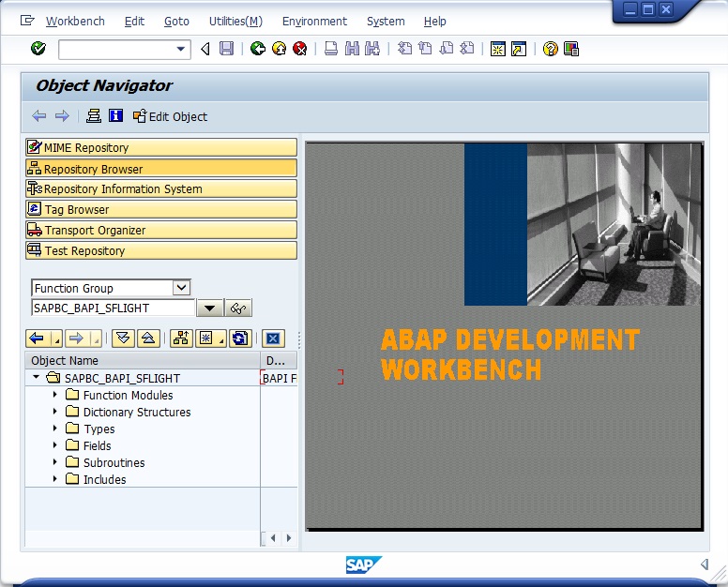Click the blue forward arrow under Object Navigator
The image size is (728, 587).
[x=62, y=116]
